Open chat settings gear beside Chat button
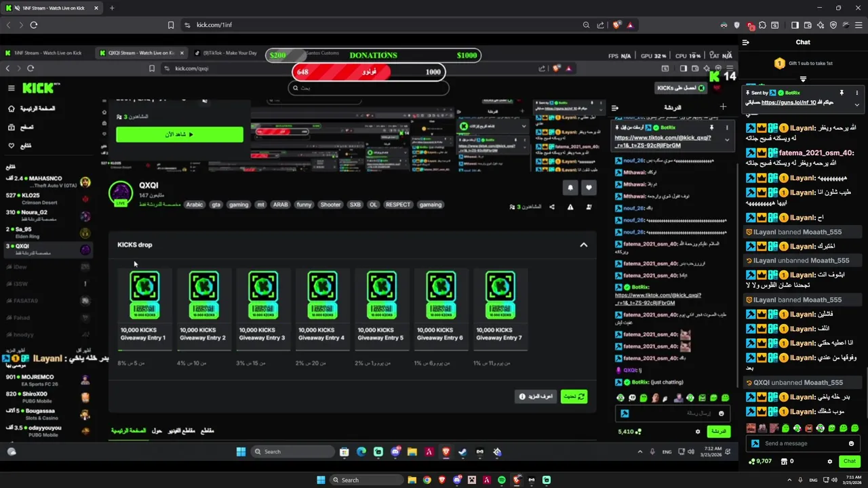The image size is (868, 488). tap(829, 462)
